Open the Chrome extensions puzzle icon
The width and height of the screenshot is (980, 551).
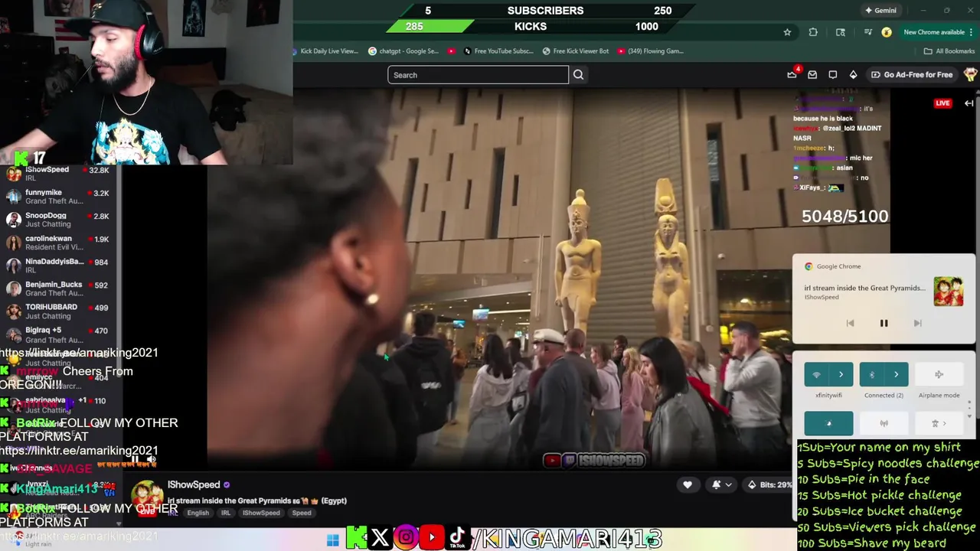click(x=813, y=32)
